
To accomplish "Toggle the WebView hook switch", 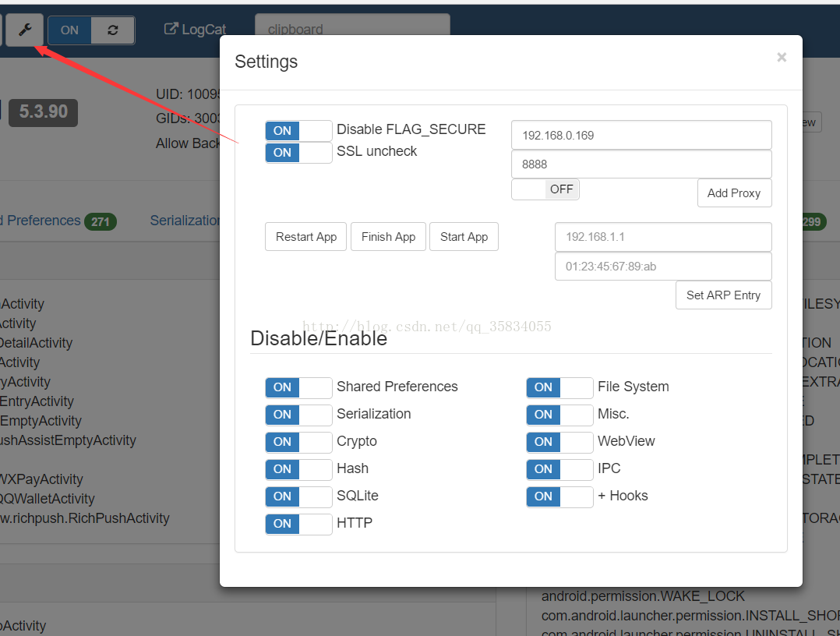I will pyautogui.click(x=559, y=442).
